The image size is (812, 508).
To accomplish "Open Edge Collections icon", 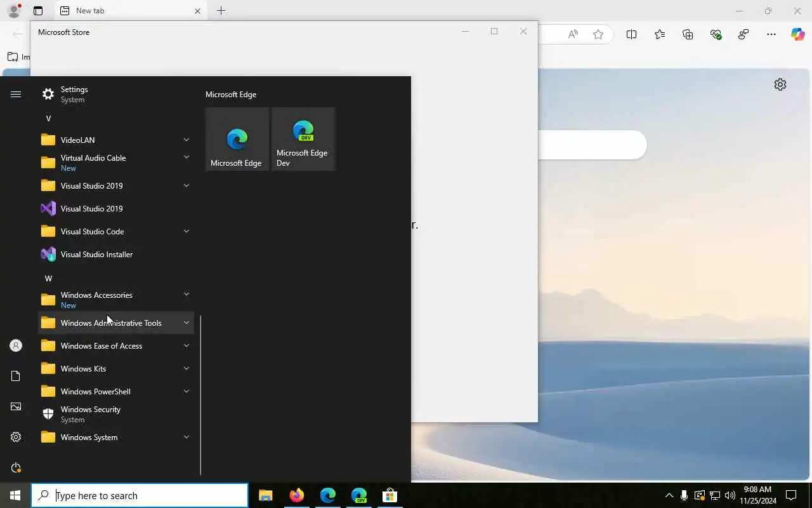I will coord(688,34).
